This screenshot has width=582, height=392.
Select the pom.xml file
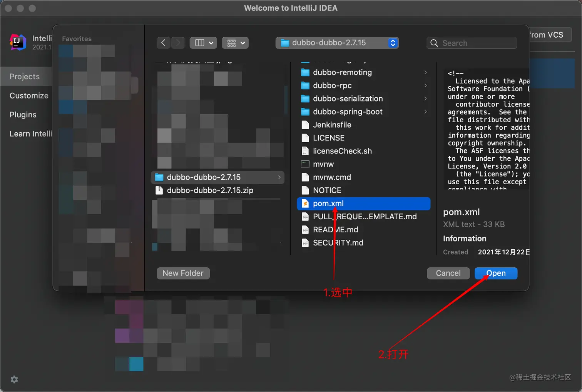[364, 204]
